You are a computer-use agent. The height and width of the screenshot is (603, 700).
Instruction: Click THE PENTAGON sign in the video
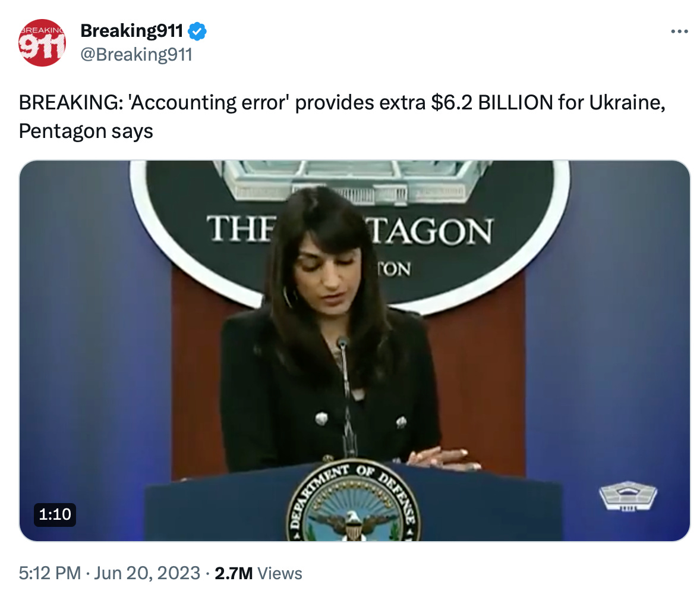pyautogui.click(x=349, y=230)
